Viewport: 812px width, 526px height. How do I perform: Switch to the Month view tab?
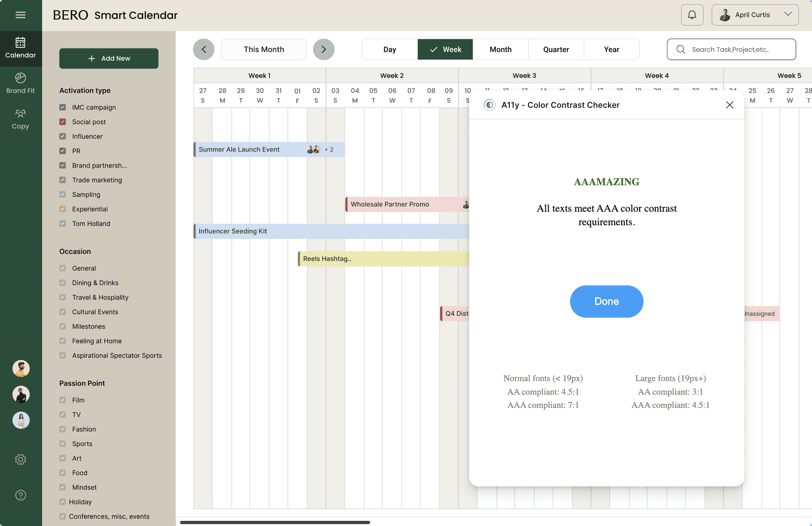(x=500, y=49)
